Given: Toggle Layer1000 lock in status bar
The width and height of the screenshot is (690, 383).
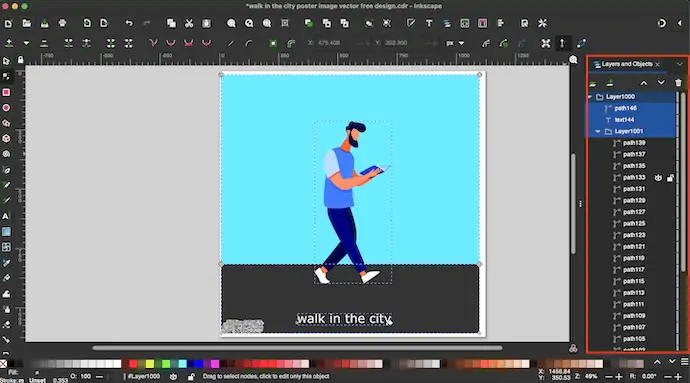Looking at the screenshot, I should [191, 377].
